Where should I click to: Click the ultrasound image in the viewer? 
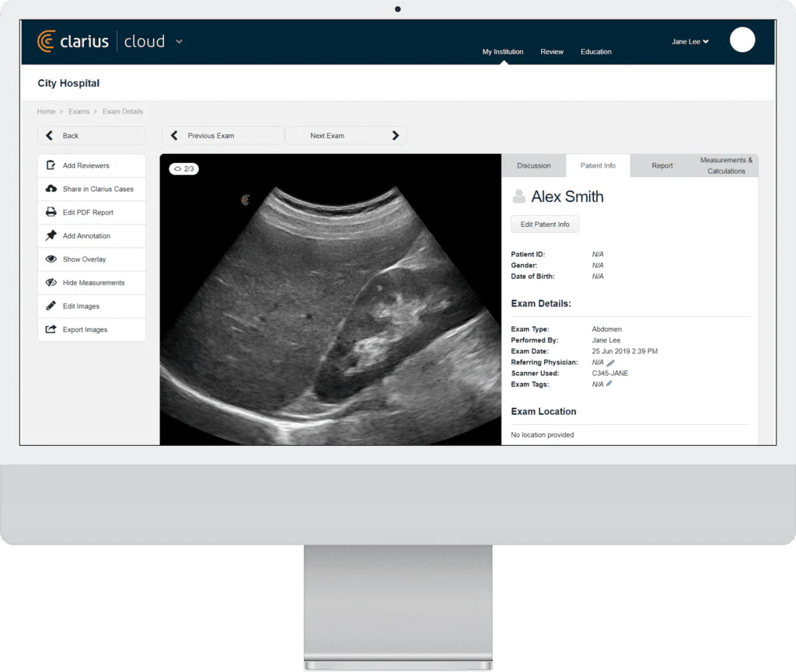click(330, 311)
